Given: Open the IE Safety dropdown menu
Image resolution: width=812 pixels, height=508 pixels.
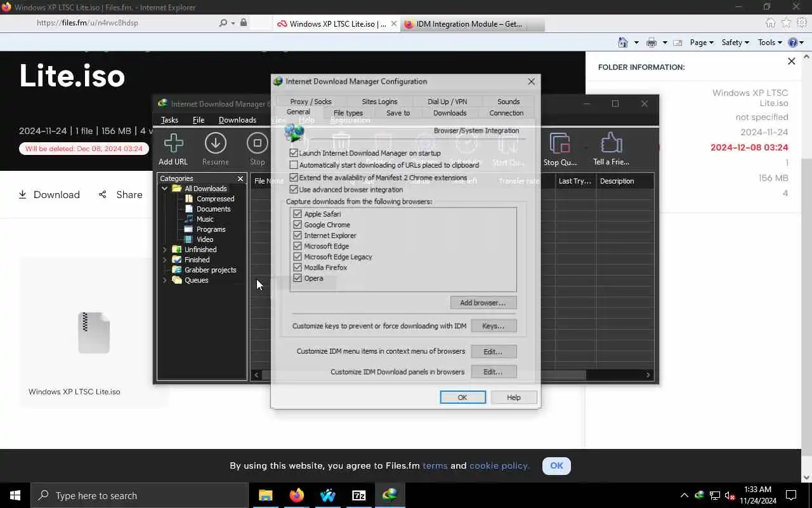Looking at the screenshot, I should 735,43.
